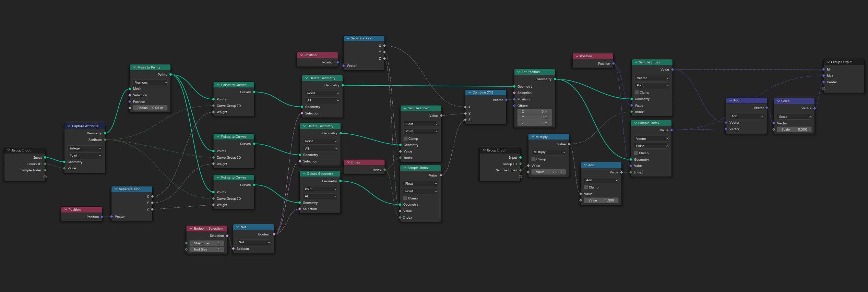Toggle Clamp in the upper Float Sample Index node

(x=406, y=139)
